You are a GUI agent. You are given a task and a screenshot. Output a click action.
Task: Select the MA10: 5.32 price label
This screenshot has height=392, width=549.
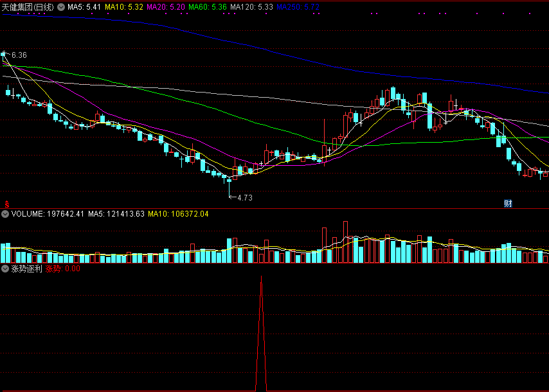pyautogui.click(x=124, y=7)
